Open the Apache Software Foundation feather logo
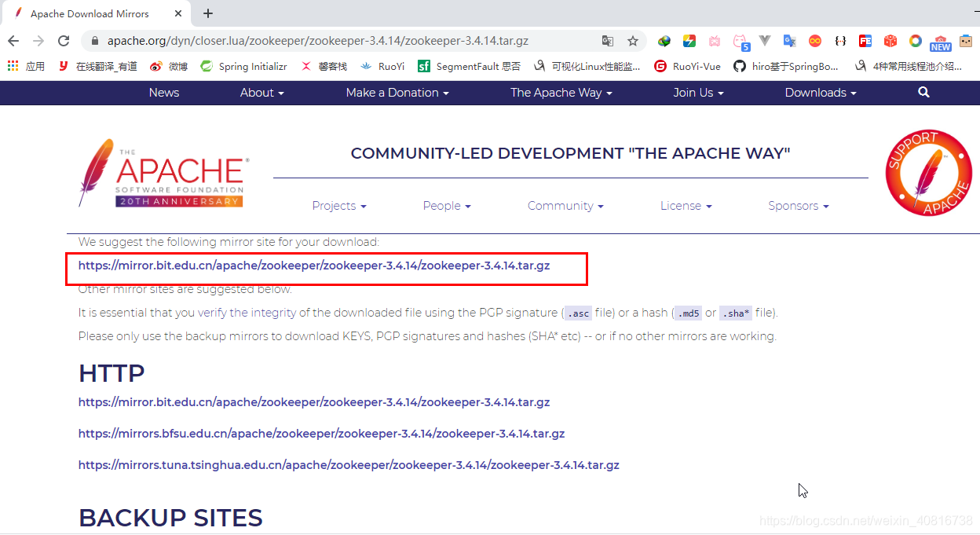The width and height of the screenshot is (980, 535). (x=163, y=173)
